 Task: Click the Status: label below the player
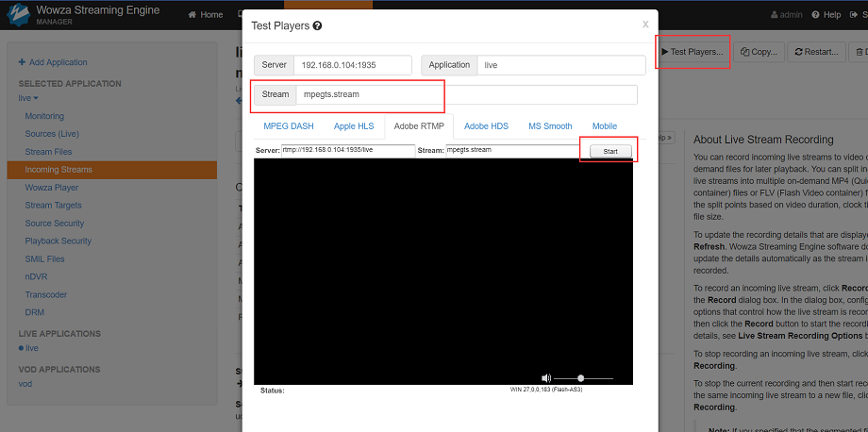[x=273, y=390]
